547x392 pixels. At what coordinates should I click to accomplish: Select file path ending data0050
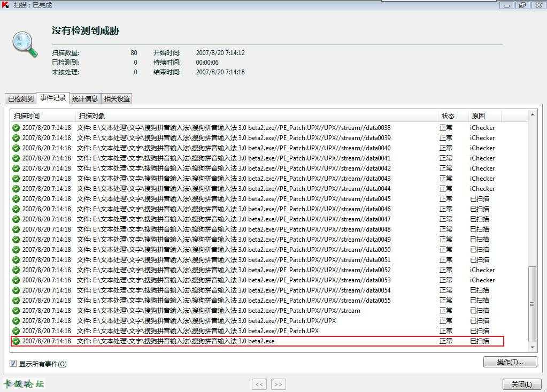click(x=234, y=250)
